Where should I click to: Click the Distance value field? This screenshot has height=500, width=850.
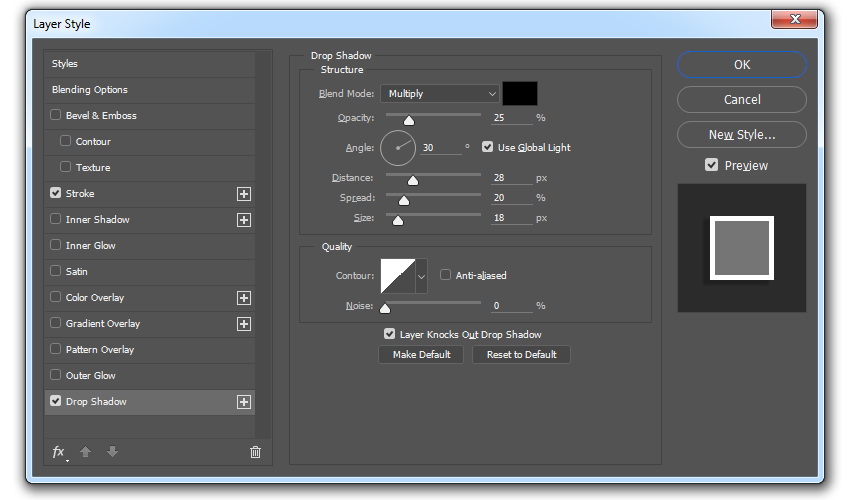click(x=512, y=178)
